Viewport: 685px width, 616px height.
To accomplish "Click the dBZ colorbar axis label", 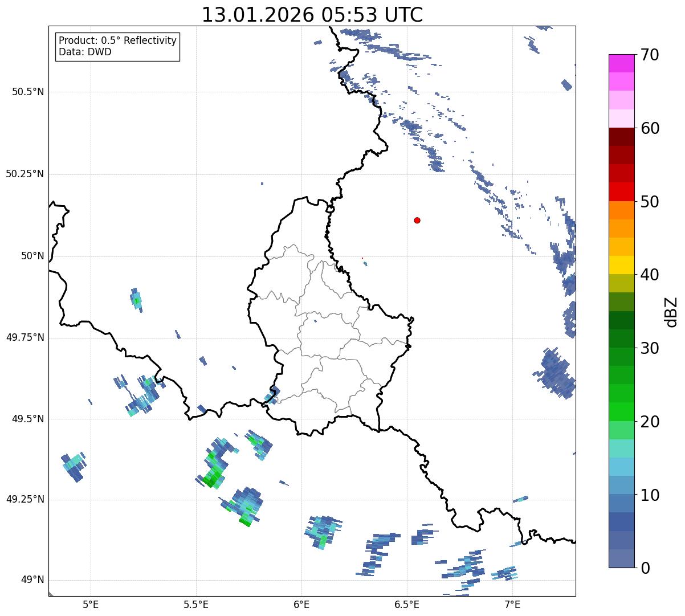I will tap(672, 311).
